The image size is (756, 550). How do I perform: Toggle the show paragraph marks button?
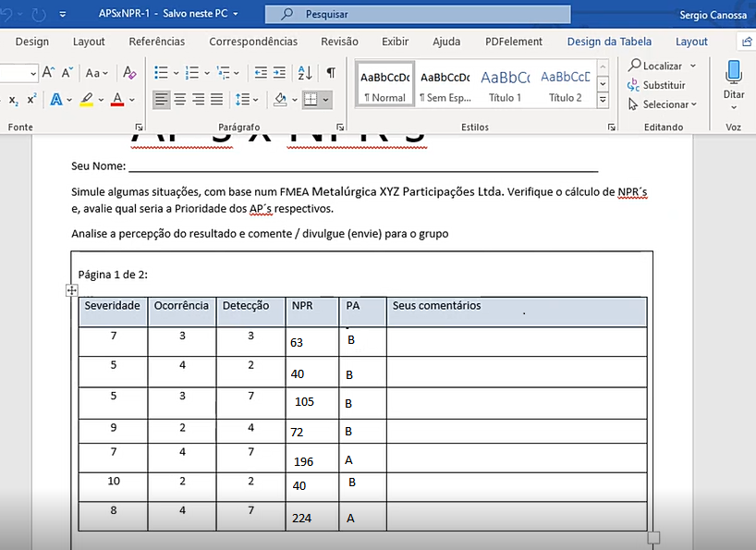331,73
